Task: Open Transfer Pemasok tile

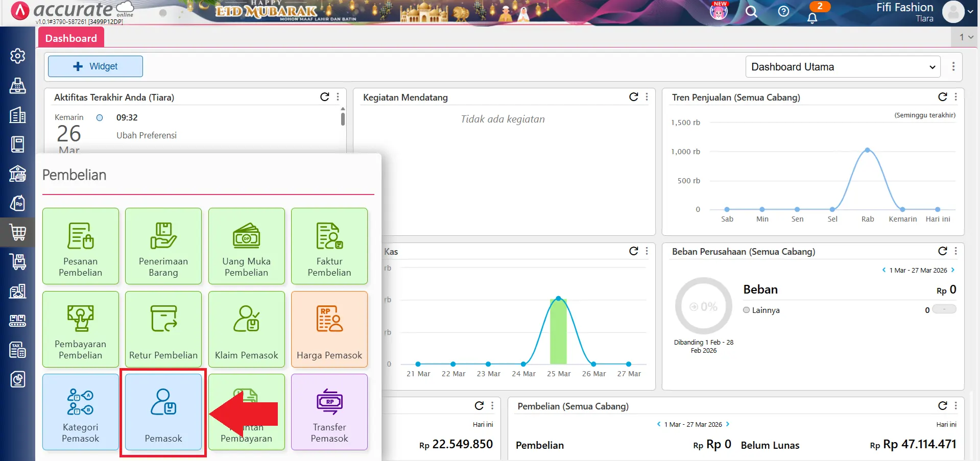Action: [329, 413]
